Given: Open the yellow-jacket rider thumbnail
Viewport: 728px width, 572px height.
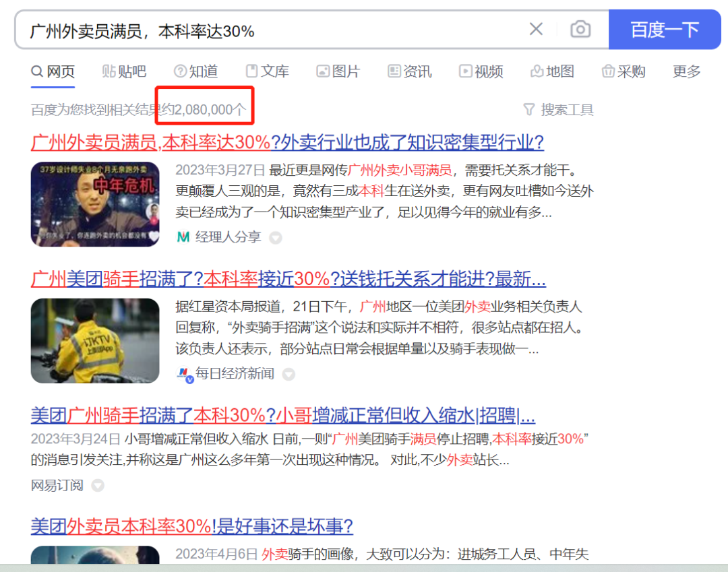Looking at the screenshot, I should tap(95, 341).
